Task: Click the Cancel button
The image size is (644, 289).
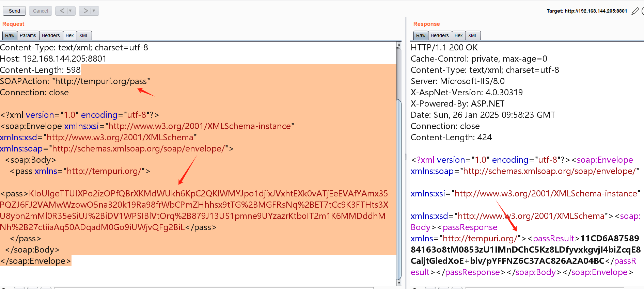Action: pos(41,11)
